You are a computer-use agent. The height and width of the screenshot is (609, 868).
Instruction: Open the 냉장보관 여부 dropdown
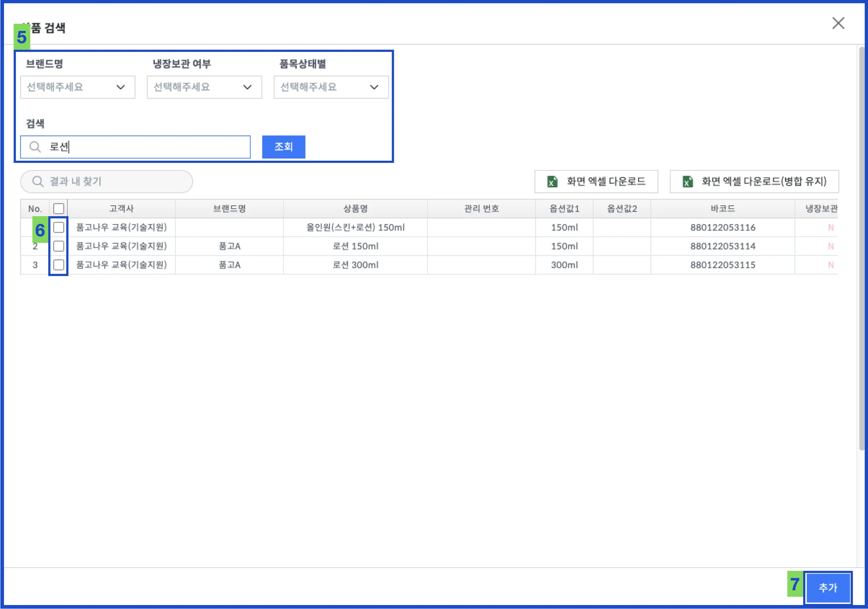coord(204,87)
